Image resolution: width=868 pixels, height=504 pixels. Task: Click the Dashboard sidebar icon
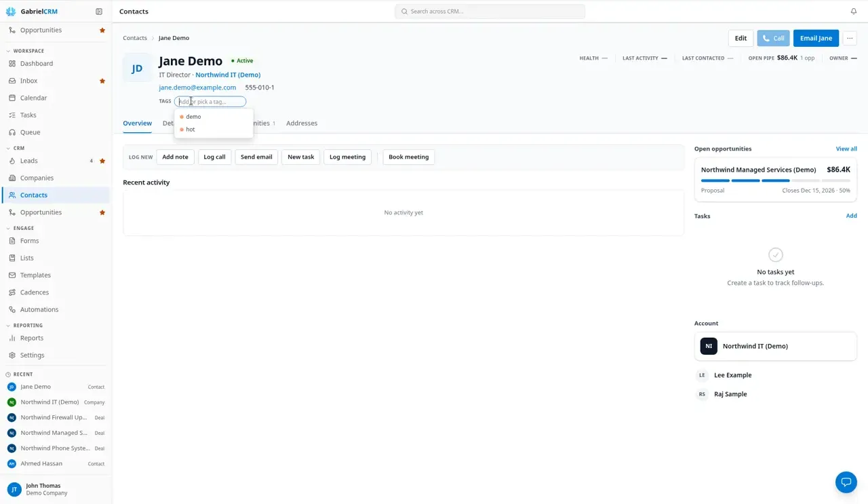pyautogui.click(x=12, y=64)
